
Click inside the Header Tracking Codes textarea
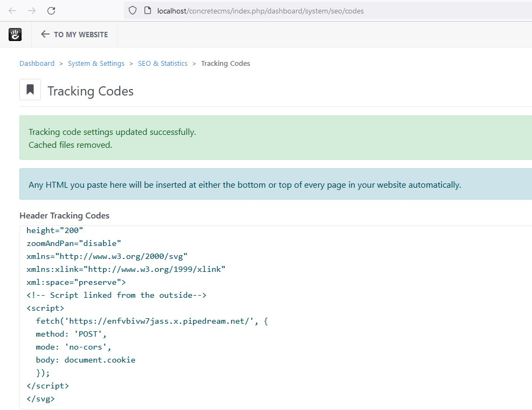275,317
